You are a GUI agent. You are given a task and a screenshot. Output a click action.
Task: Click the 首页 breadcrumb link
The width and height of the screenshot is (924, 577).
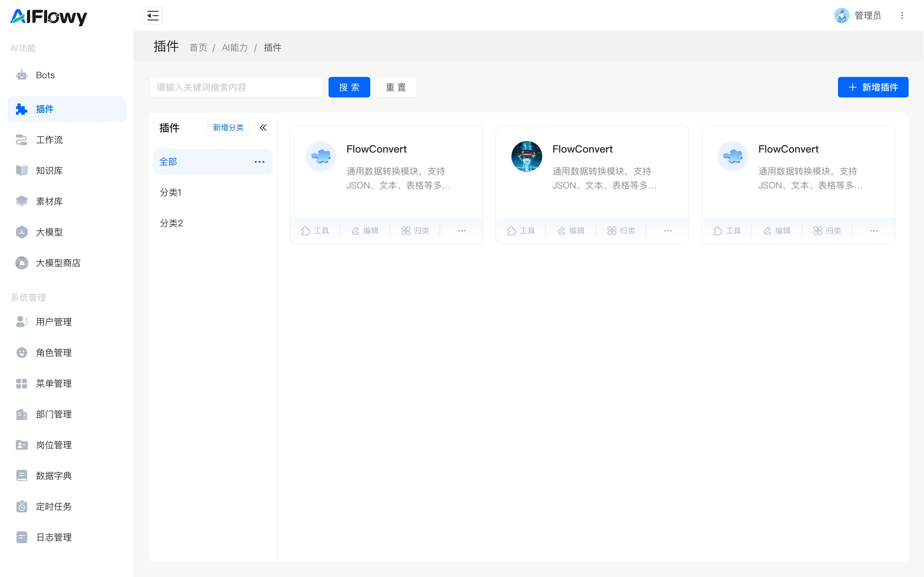[x=198, y=48]
